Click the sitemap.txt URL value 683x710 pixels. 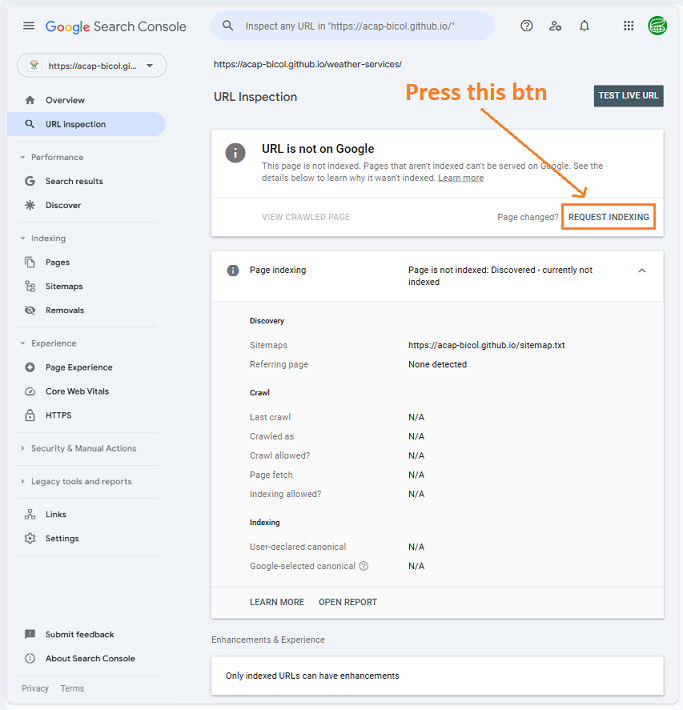[486, 345]
